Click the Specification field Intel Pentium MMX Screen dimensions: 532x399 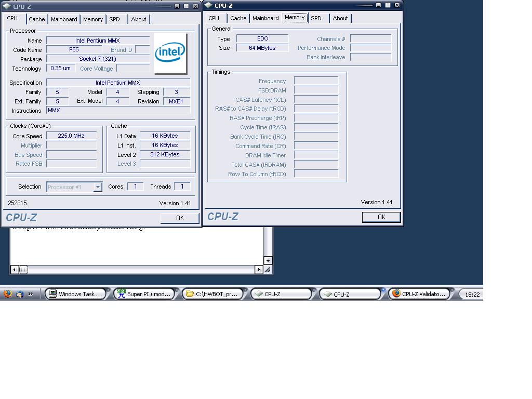pyautogui.click(x=118, y=83)
